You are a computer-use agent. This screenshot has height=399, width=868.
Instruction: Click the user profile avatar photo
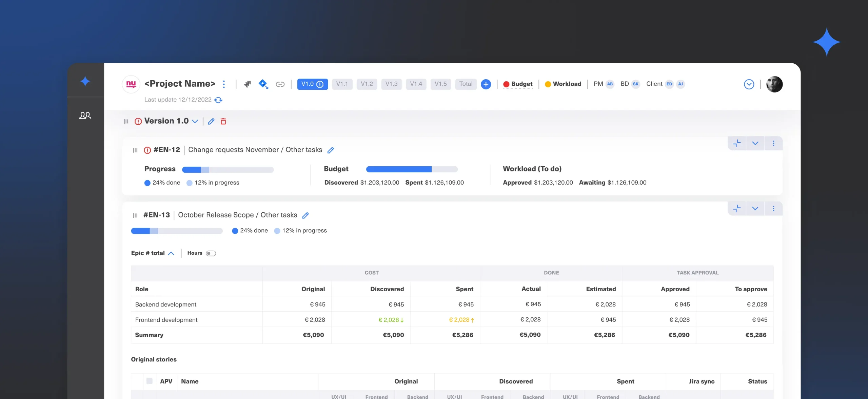774,84
